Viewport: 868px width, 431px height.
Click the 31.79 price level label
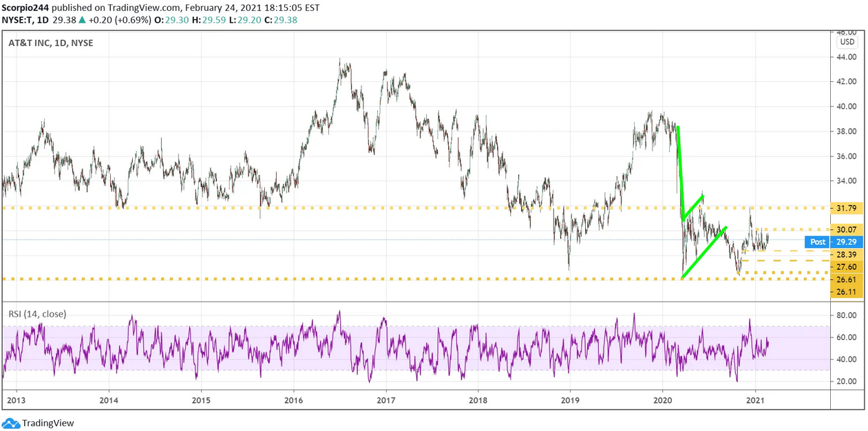coord(847,207)
